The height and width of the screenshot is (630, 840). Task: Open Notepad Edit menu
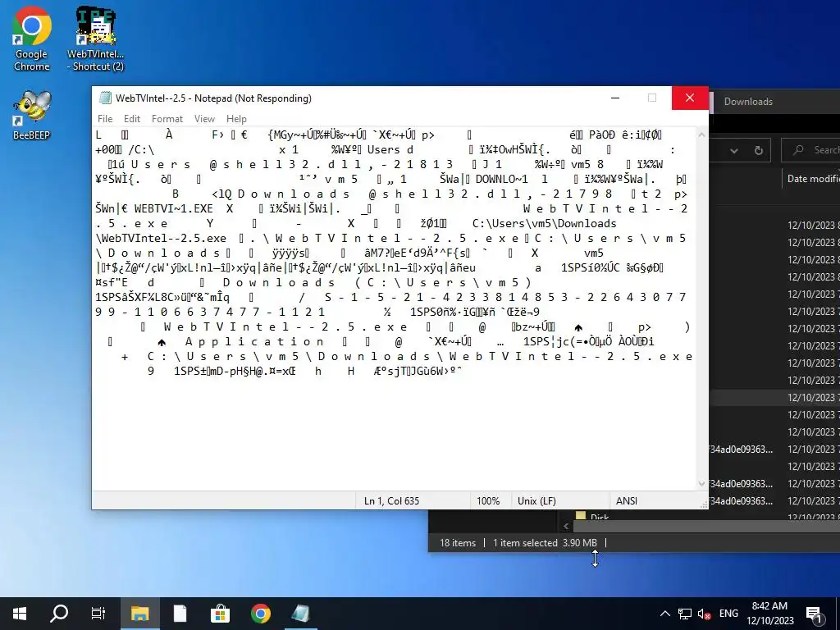pyautogui.click(x=132, y=118)
